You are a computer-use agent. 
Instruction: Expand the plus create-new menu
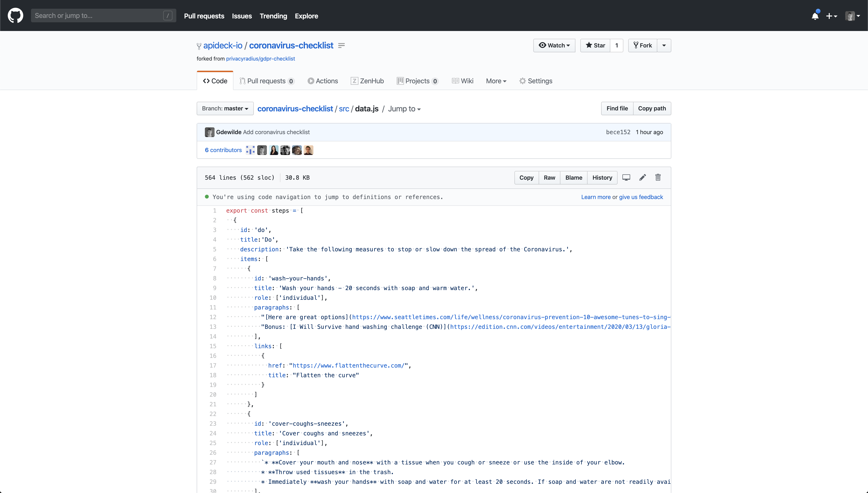coord(831,16)
